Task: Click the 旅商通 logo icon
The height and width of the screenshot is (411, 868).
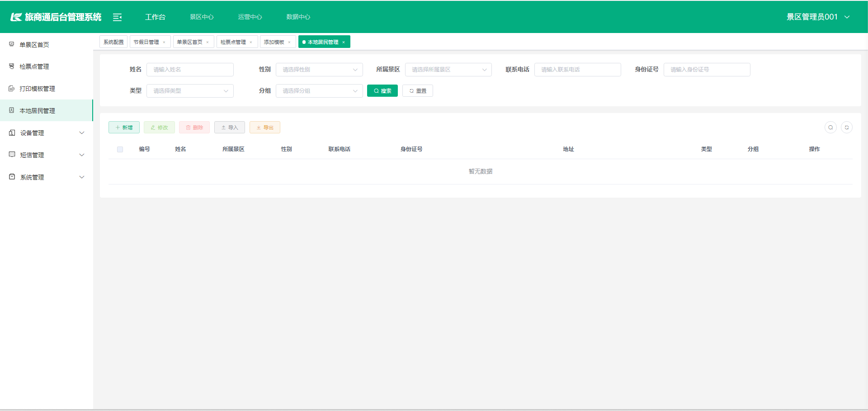Action: pyautogui.click(x=16, y=17)
